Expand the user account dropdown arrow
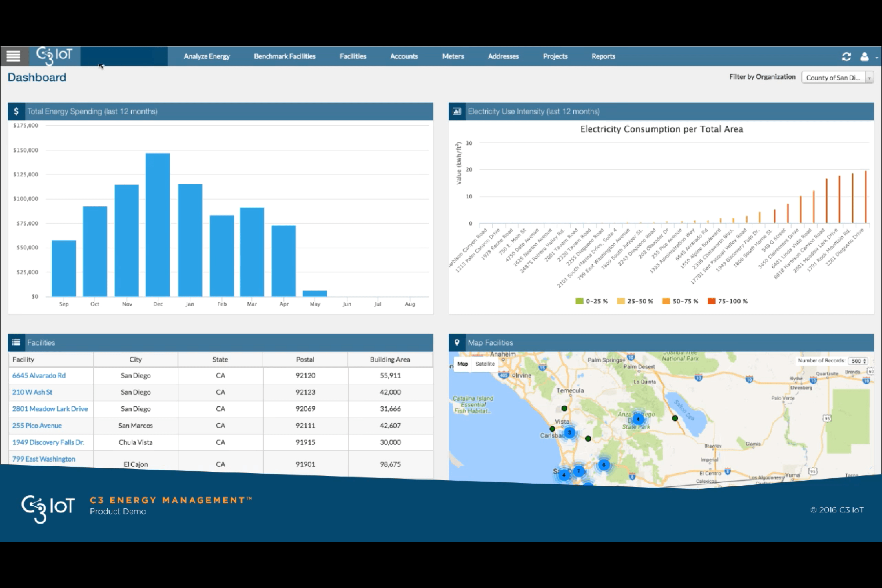 877,58
